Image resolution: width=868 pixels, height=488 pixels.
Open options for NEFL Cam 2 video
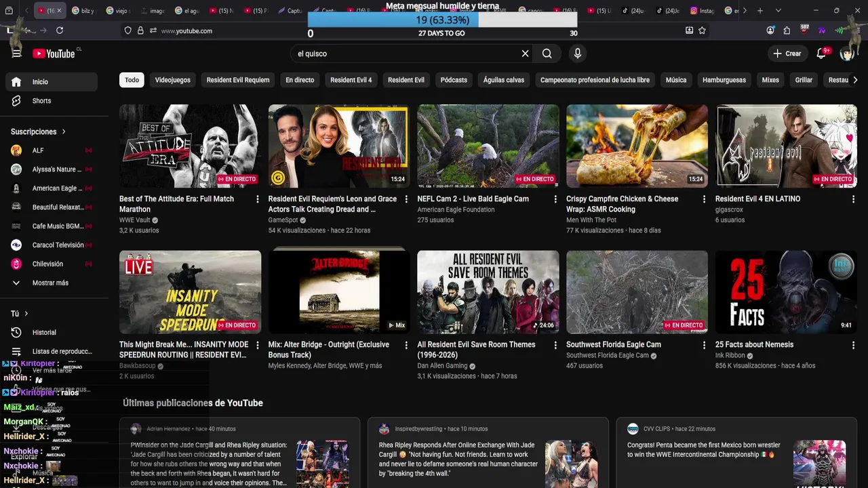pyautogui.click(x=555, y=199)
